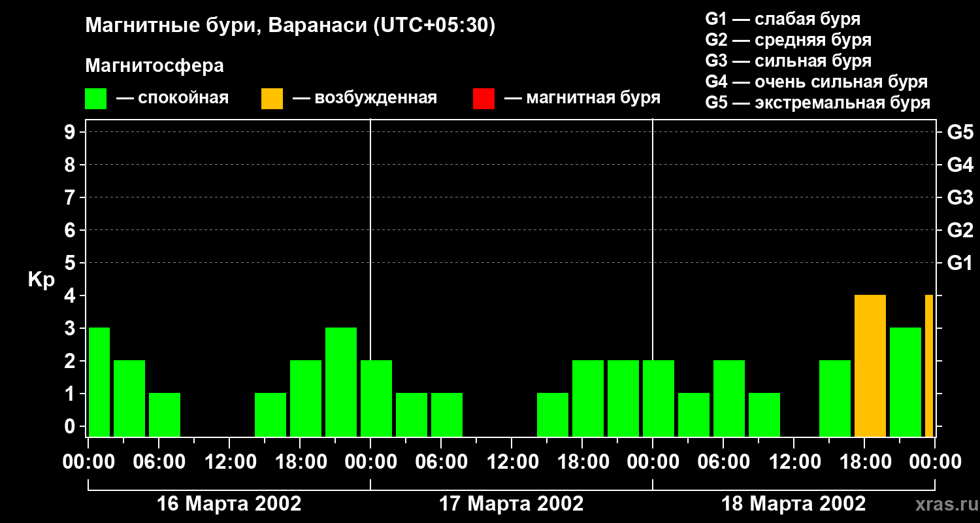Screen dimensions: 980x523
Task: Select the '— возбужденная' legend label
Action: point(365,98)
